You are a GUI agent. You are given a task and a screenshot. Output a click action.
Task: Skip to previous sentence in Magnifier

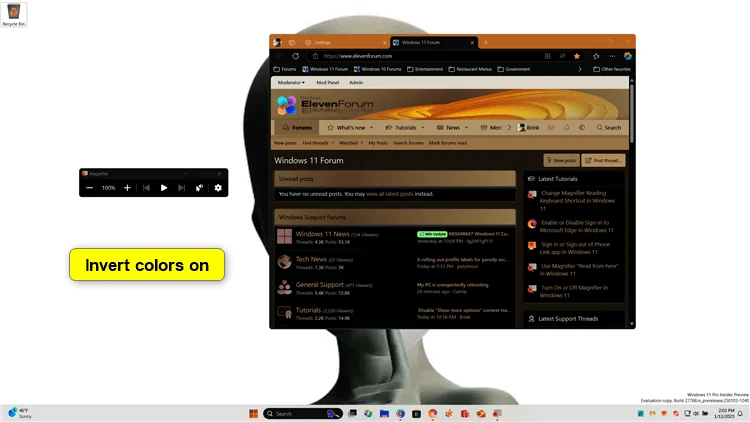146,188
